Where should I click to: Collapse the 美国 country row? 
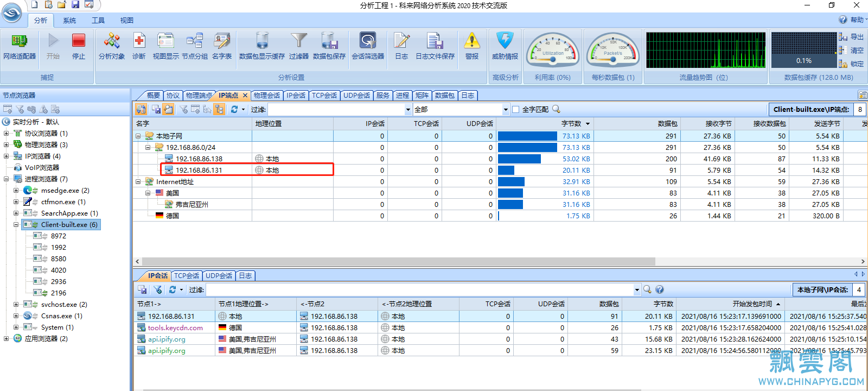[x=148, y=193]
